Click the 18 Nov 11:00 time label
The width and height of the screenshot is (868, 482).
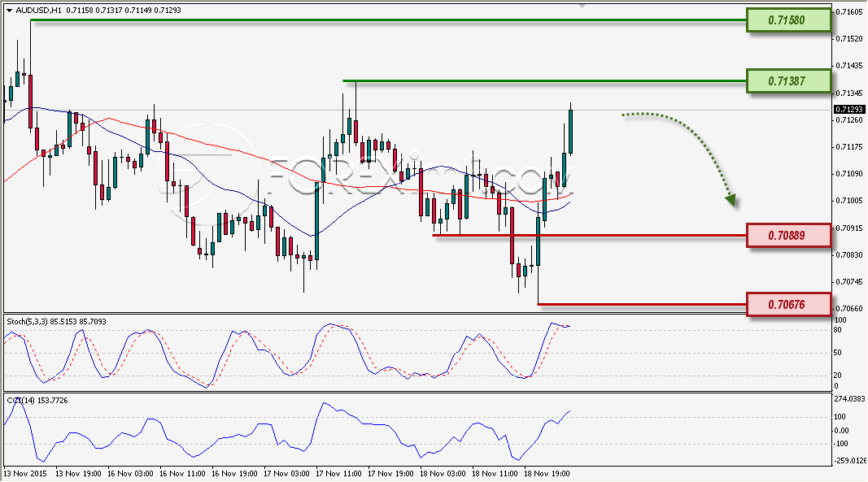click(x=495, y=474)
